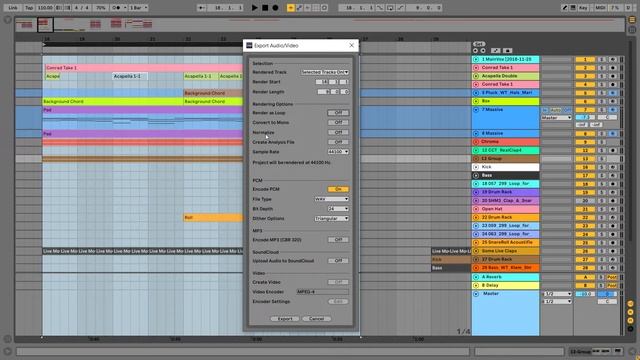Click the Master volume value field
The image size is (640, 360).
click(x=585, y=294)
